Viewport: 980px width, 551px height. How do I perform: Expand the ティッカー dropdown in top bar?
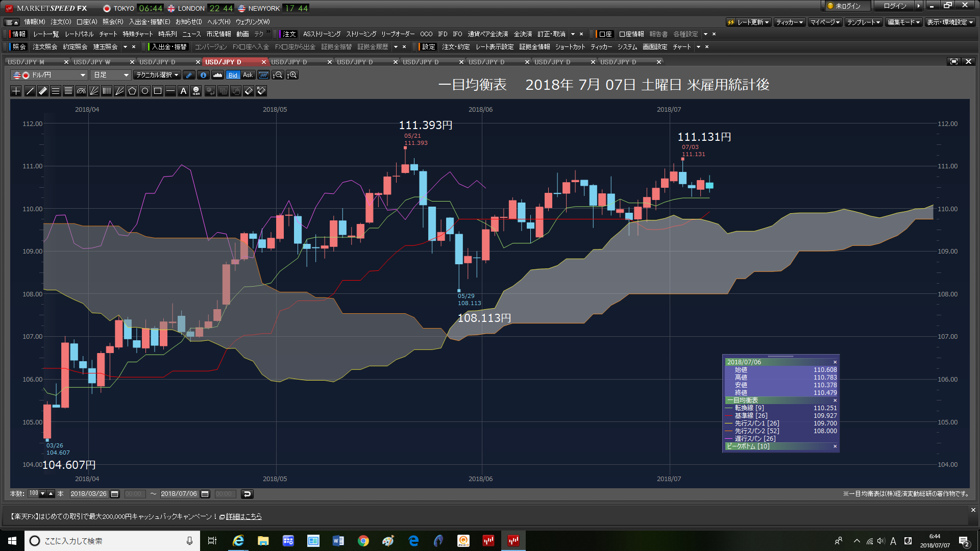click(789, 22)
